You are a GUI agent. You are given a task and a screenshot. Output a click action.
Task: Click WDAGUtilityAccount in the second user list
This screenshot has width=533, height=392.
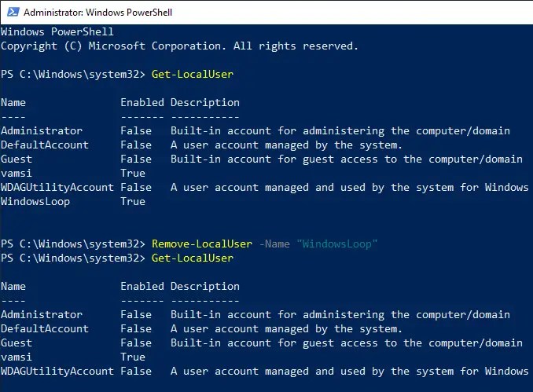tap(57, 371)
